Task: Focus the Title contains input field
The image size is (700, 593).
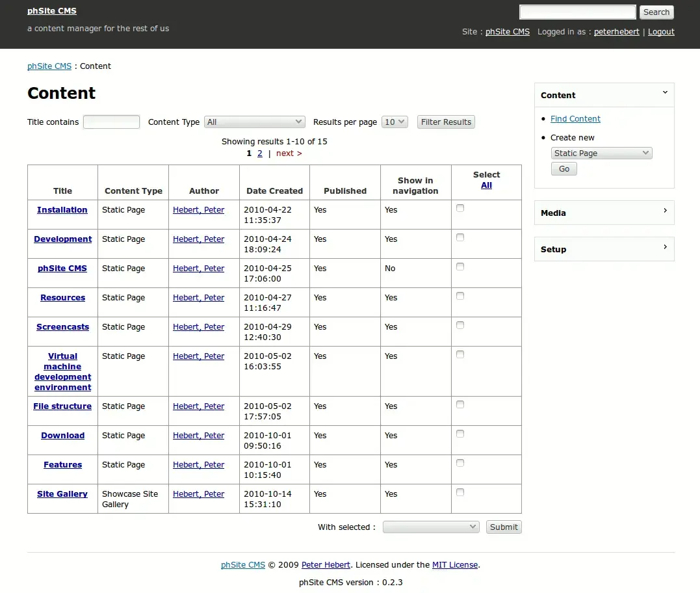Action: pyautogui.click(x=111, y=122)
